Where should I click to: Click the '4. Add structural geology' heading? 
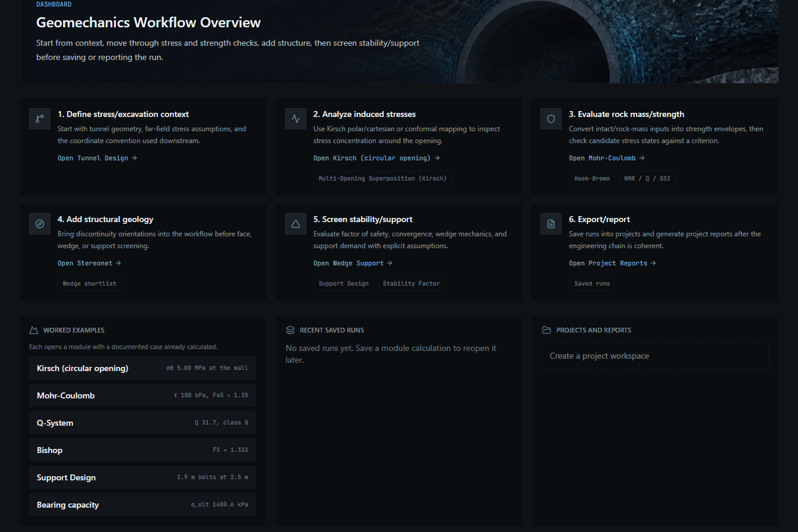tap(106, 219)
